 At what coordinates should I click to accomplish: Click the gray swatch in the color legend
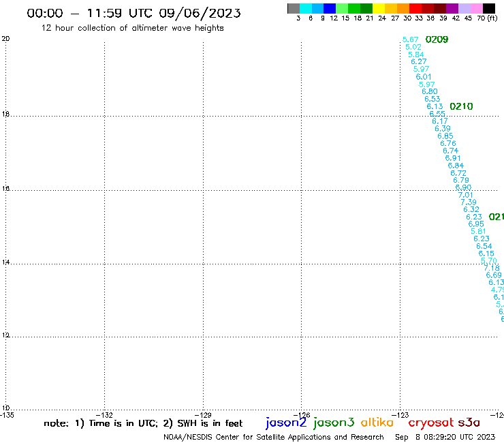[294, 8]
